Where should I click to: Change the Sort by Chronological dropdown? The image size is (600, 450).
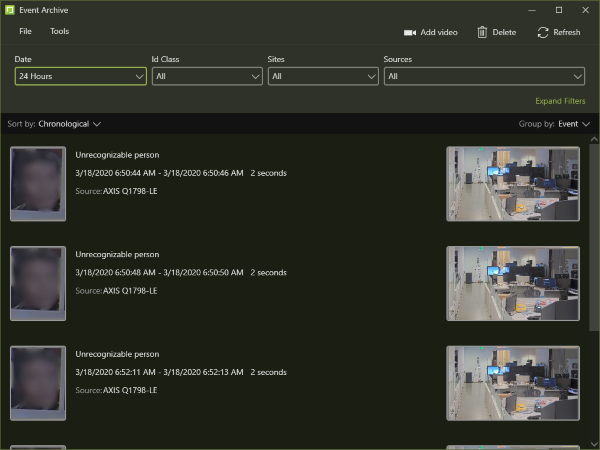(69, 124)
